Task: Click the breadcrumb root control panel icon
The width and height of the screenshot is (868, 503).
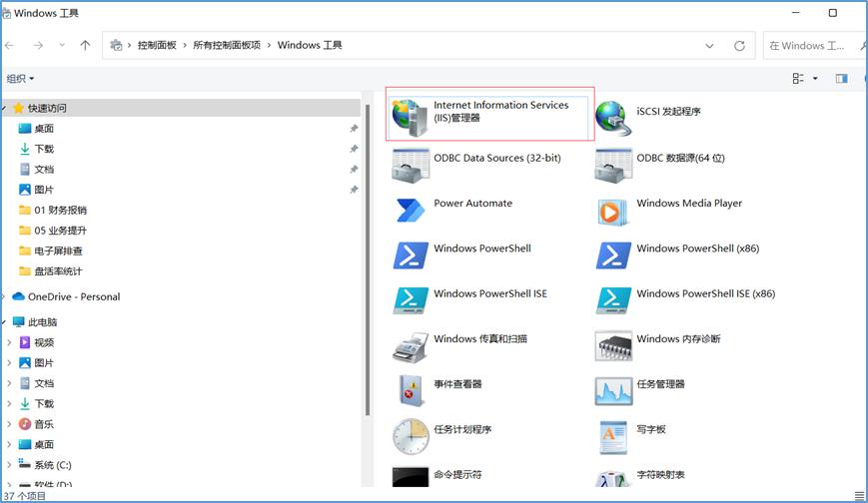Action: tap(116, 45)
